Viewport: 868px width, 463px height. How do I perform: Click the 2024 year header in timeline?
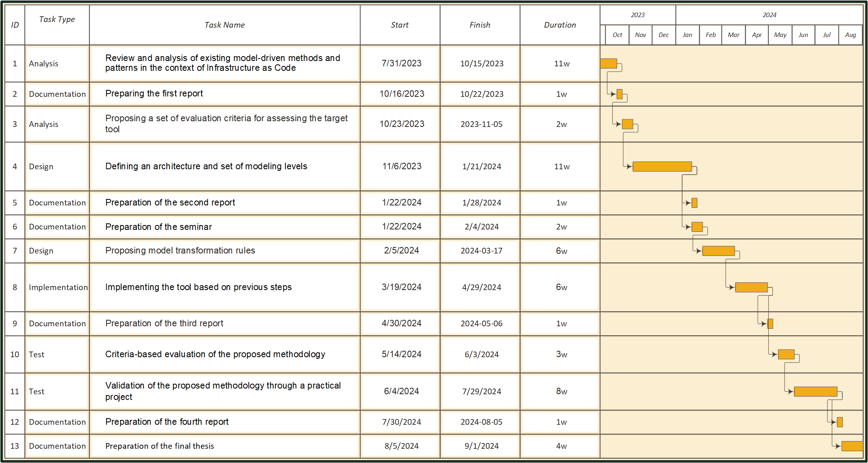pyautogui.click(x=769, y=15)
